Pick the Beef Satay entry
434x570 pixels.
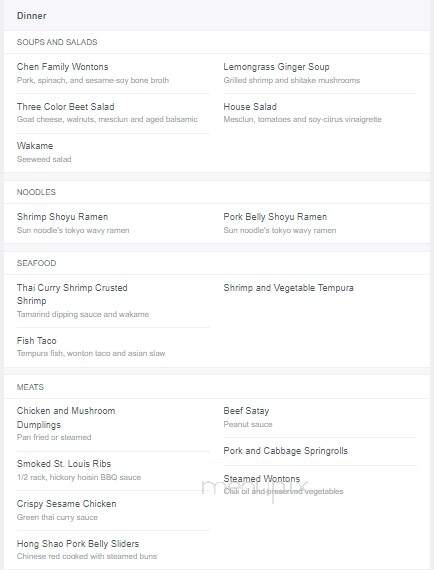246,411
